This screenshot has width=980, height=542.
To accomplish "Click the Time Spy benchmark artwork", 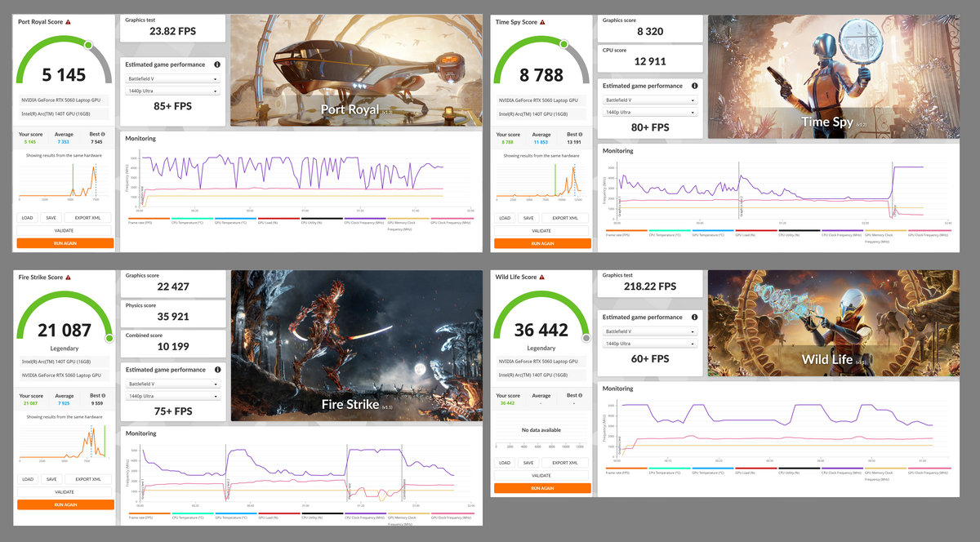I will click(834, 78).
